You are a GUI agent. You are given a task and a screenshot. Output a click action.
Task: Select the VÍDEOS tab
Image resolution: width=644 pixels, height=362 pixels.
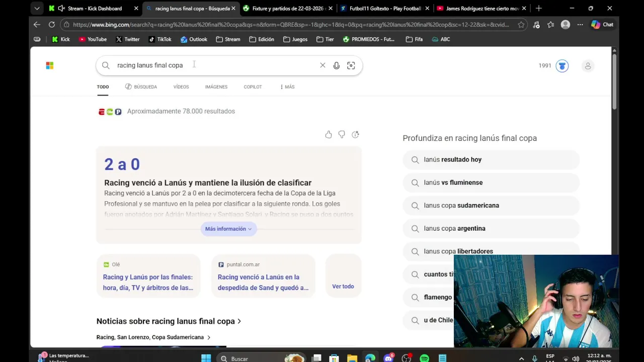[x=181, y=87]
